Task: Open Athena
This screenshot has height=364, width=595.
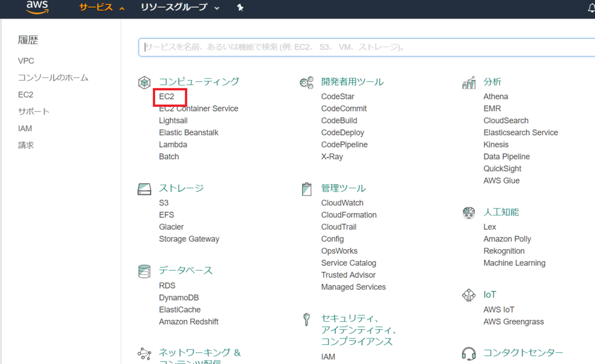Action: [496, 97]
